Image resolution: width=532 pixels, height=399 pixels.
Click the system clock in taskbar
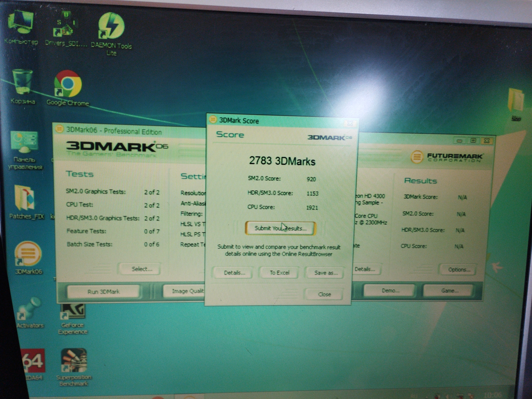tap(493, 395)
